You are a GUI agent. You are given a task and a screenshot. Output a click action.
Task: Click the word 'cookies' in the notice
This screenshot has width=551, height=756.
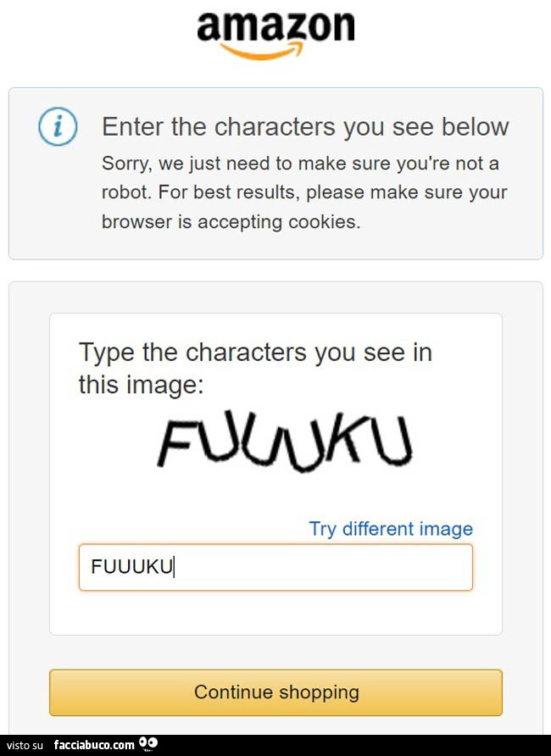(x=325, y=222)
